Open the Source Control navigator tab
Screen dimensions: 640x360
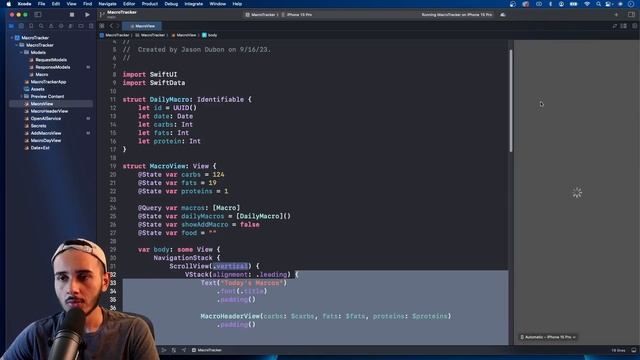[x=21, y=26]
